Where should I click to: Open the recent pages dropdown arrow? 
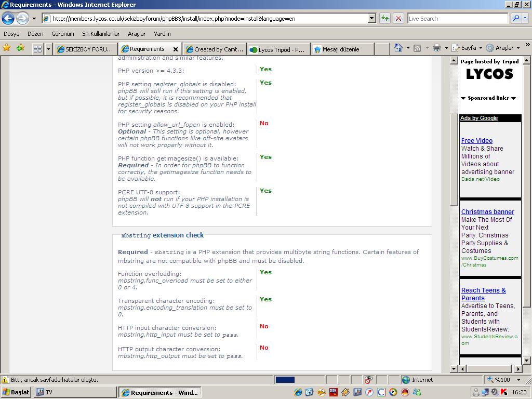(x=34, y=19)
